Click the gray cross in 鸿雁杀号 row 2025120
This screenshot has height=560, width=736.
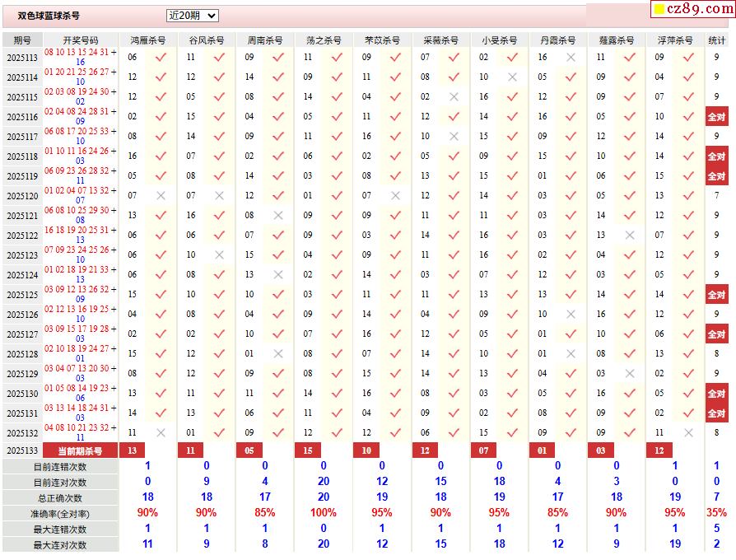(161, 196)
